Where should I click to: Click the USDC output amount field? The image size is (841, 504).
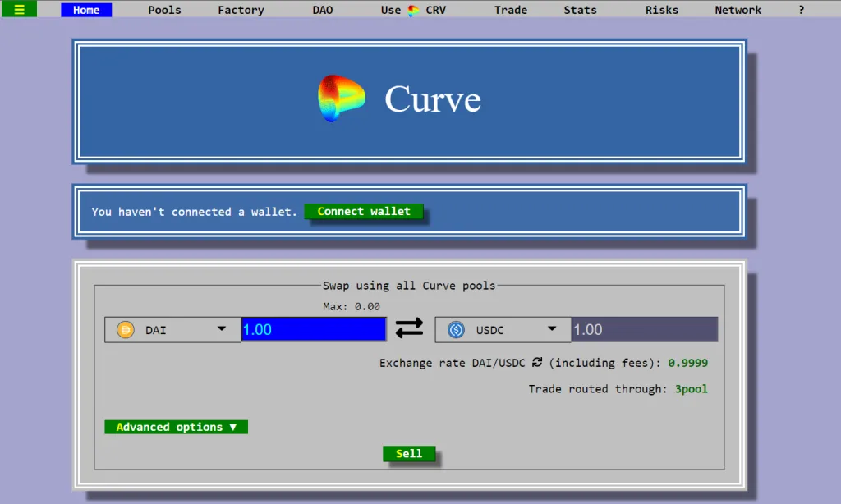click(644, 329)
